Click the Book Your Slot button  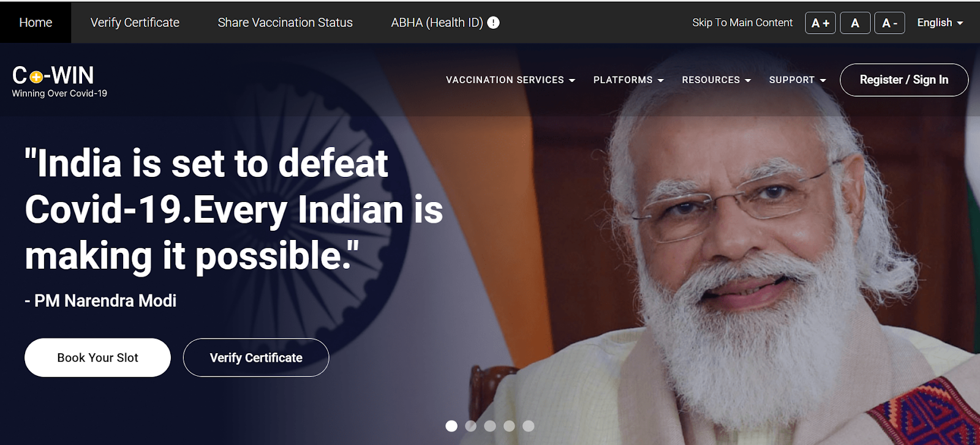pyautogui.click(x=97, y=357)
